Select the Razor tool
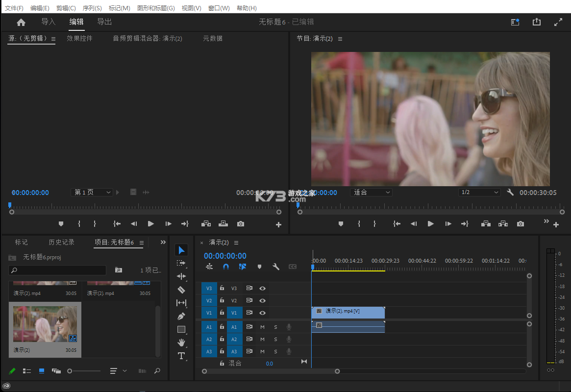This screenshot has height=392, width=571. [x=181, y=290]
